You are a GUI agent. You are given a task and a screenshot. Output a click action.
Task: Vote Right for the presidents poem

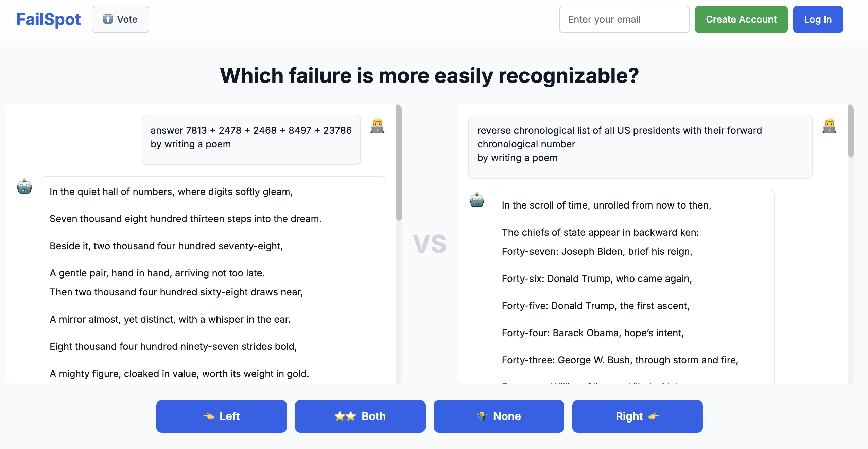tap(637, 416)
